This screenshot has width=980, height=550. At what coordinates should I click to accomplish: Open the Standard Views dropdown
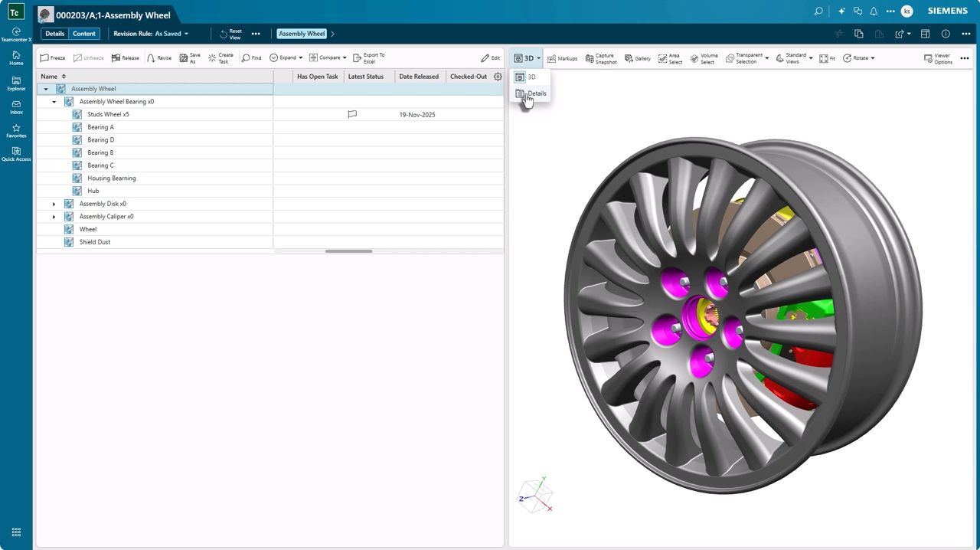(794, 58)
